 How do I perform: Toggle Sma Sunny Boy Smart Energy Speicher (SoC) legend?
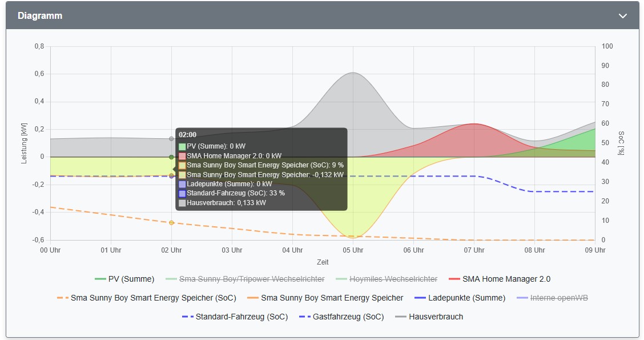pos(153,298)
